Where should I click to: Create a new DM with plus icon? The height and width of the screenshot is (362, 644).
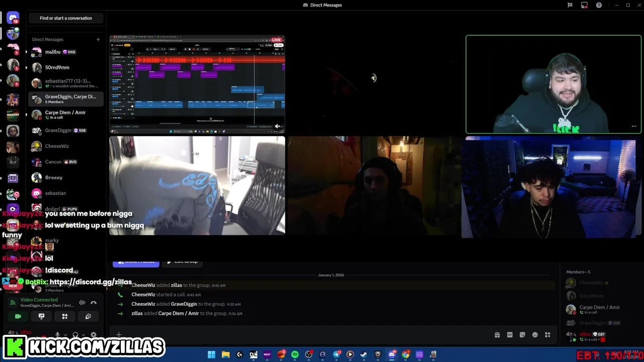[x=98, y=39]
